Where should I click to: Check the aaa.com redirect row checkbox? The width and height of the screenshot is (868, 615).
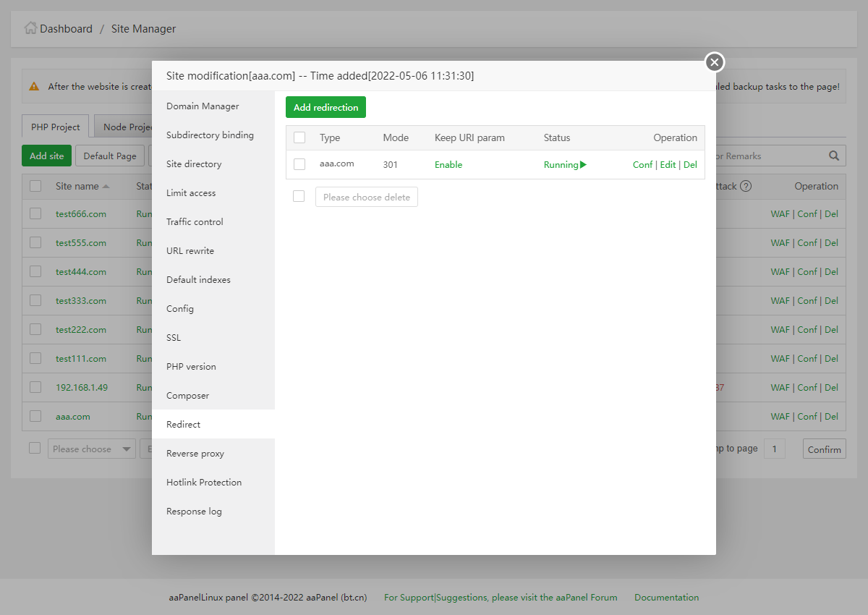299,165
